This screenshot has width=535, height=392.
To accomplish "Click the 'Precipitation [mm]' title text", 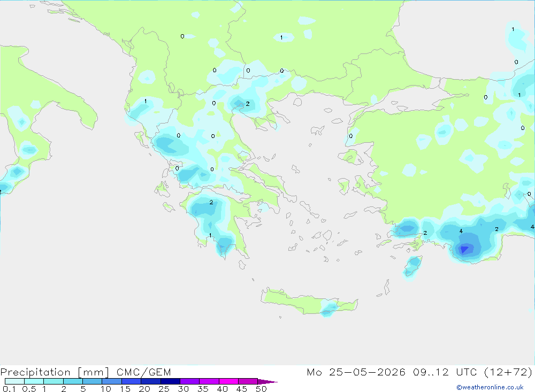I will point(55,372).
